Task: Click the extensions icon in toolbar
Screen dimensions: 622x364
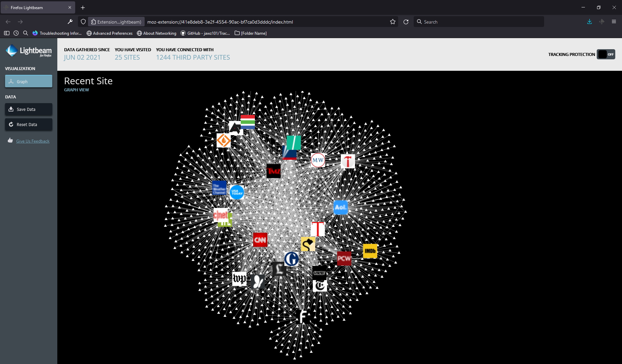Action: (x=602, y=22)
